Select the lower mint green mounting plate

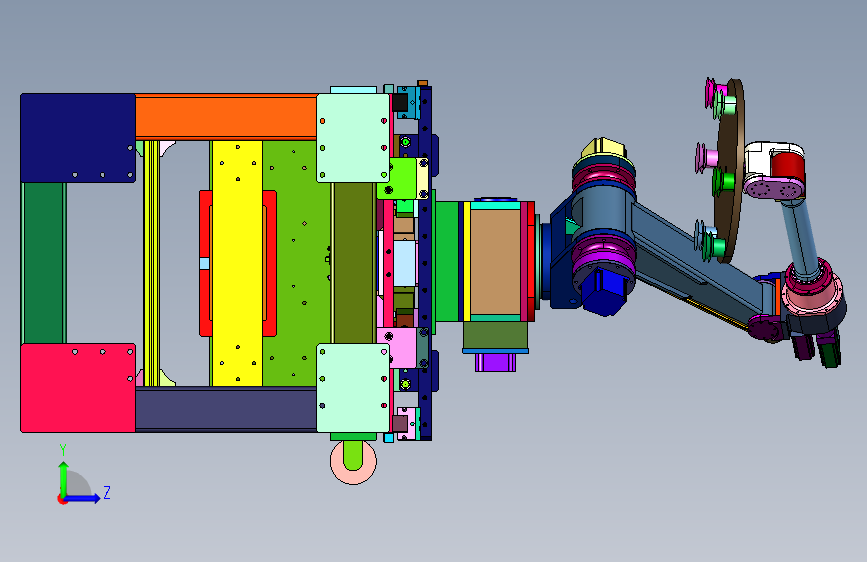[x=353, y=388]
